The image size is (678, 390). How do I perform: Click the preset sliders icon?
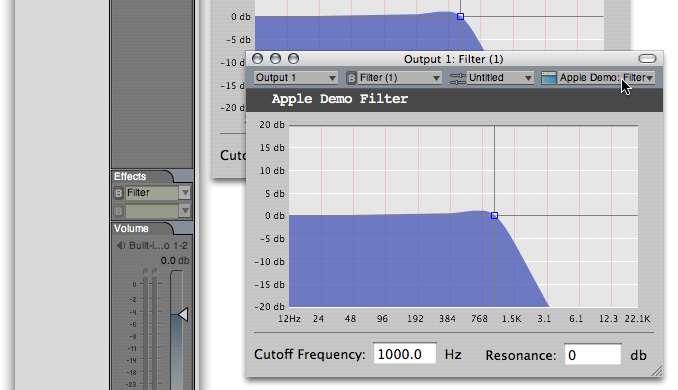457,78
